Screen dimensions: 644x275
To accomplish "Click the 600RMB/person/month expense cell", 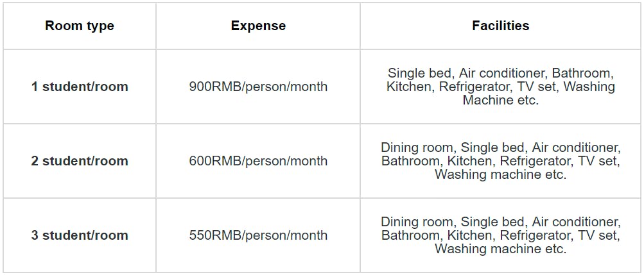I will point(258,161).
